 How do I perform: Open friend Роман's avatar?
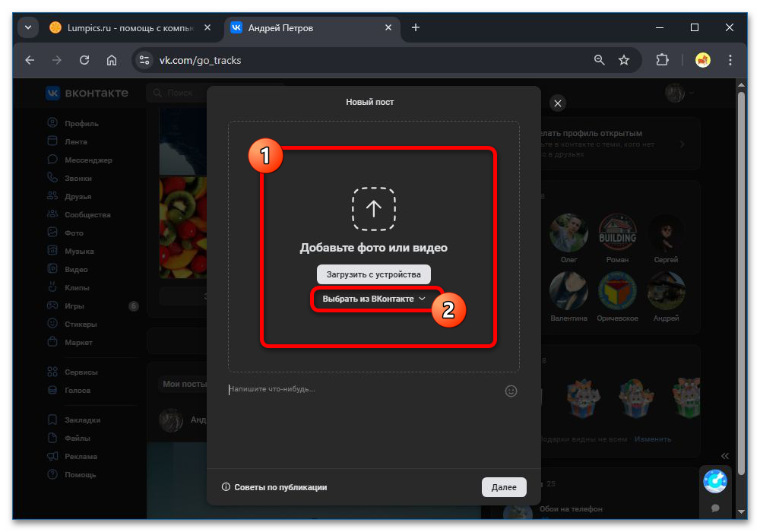pyautogui.click(x=617, y=233)
